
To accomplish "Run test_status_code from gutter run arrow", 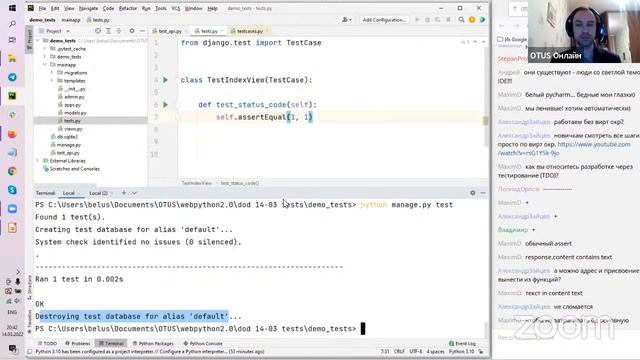I will click(165, 105).
